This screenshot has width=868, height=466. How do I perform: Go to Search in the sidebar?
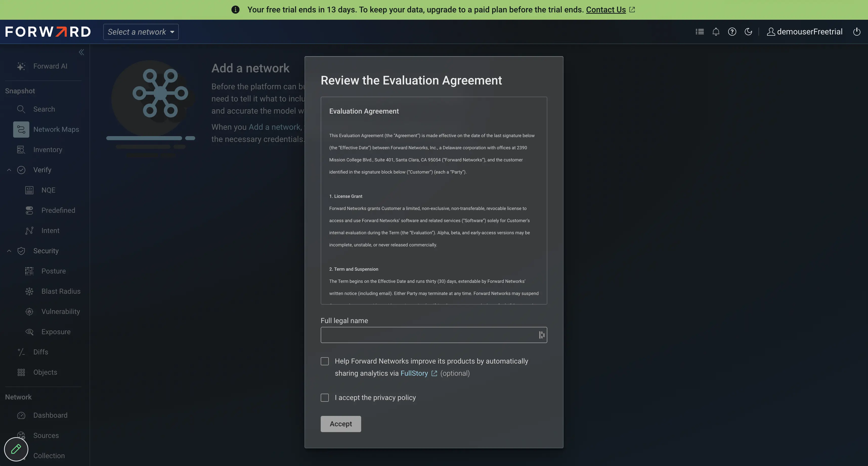(44, 109)
